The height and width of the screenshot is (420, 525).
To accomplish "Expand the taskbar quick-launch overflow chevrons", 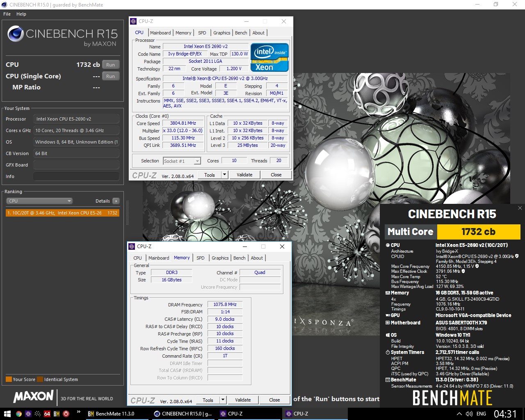I will (78, 411).
